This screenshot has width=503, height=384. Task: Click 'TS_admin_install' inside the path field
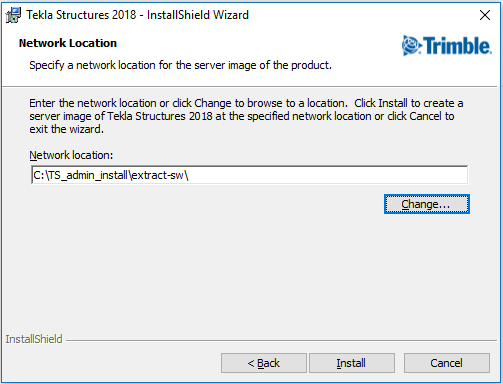[88, 175]
